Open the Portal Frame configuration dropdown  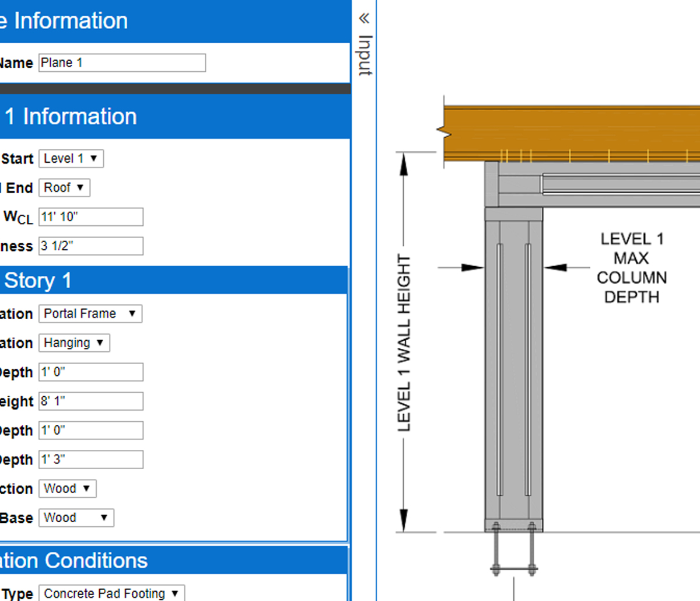pyautogui.click(x=90, y=313)
